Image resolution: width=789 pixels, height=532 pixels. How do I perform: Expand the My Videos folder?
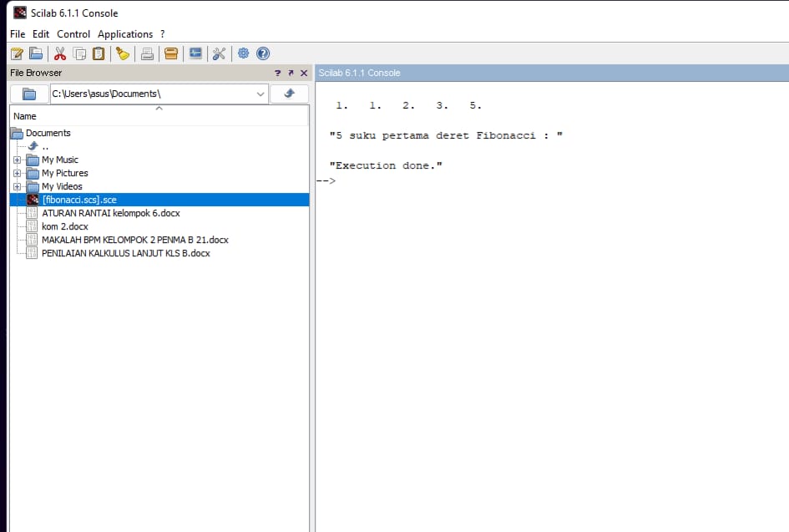(x=17, y=187)
